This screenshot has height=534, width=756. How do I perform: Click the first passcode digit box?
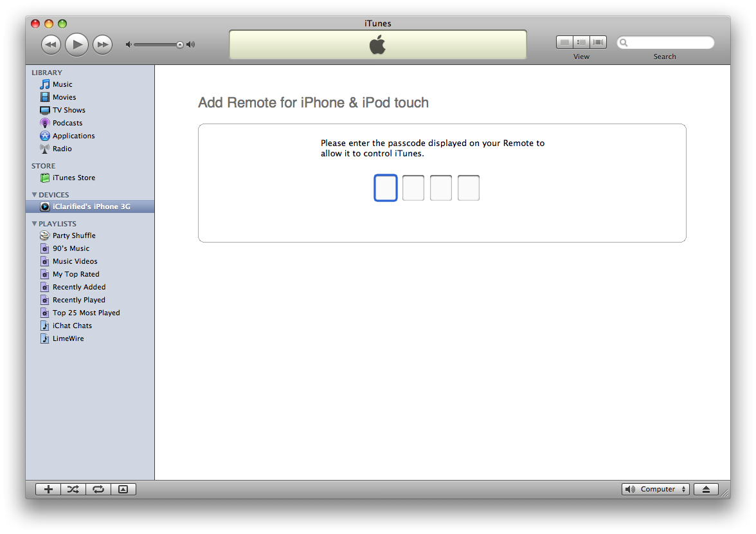(x=386, y=188)
